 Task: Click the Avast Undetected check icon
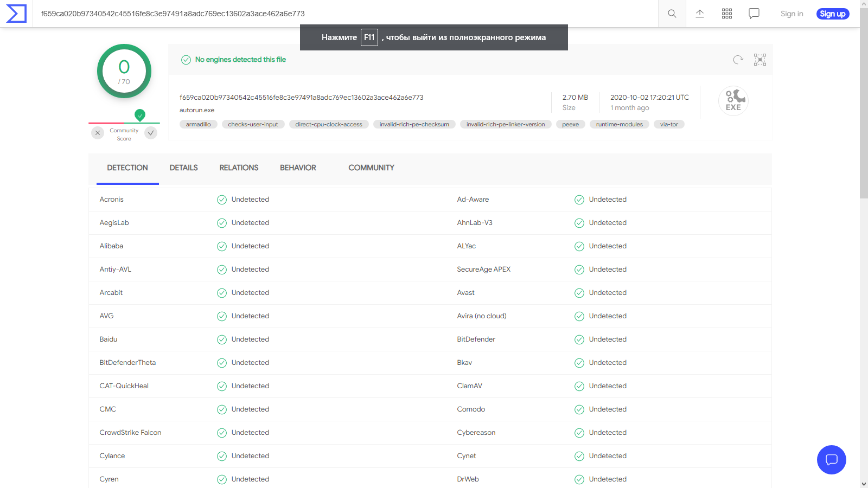(x=579, y=293)
